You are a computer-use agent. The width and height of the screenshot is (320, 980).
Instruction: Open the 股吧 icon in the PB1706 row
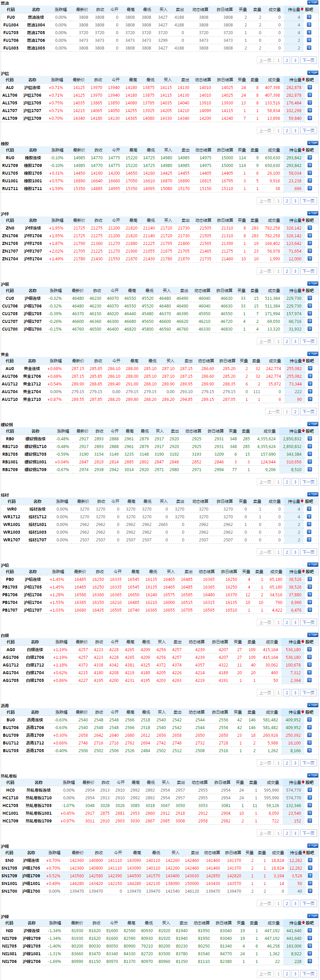310,594
